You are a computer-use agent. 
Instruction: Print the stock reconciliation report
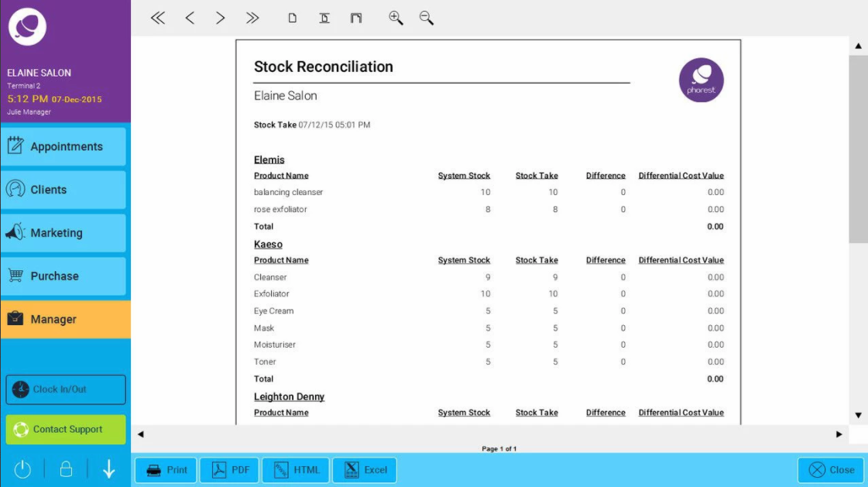(166, 470)
